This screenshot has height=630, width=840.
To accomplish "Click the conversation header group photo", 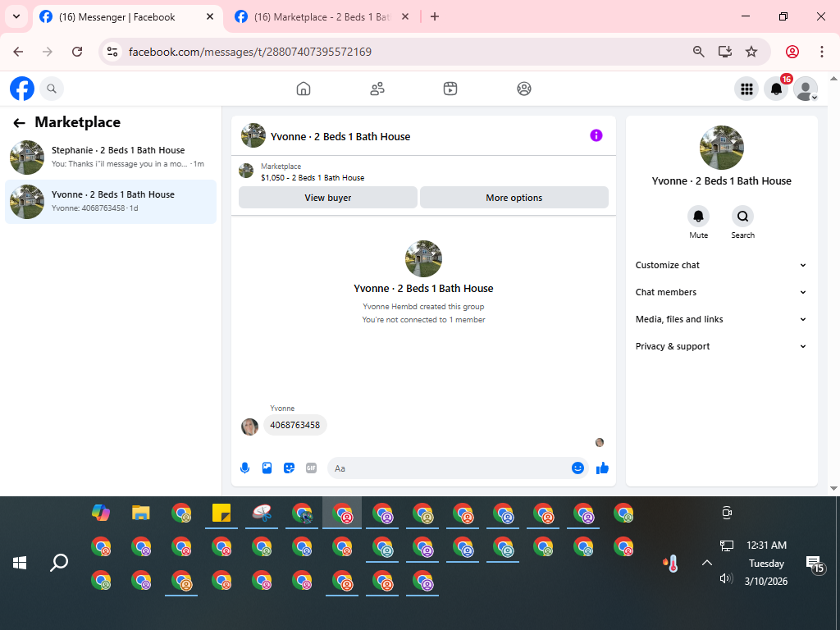I will (x=253, y=135).
